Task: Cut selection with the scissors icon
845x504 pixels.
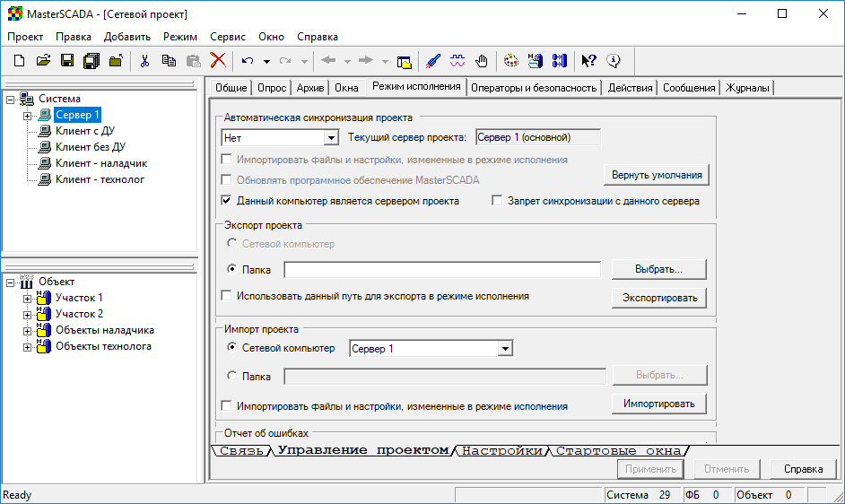Action: pos(144,61)
